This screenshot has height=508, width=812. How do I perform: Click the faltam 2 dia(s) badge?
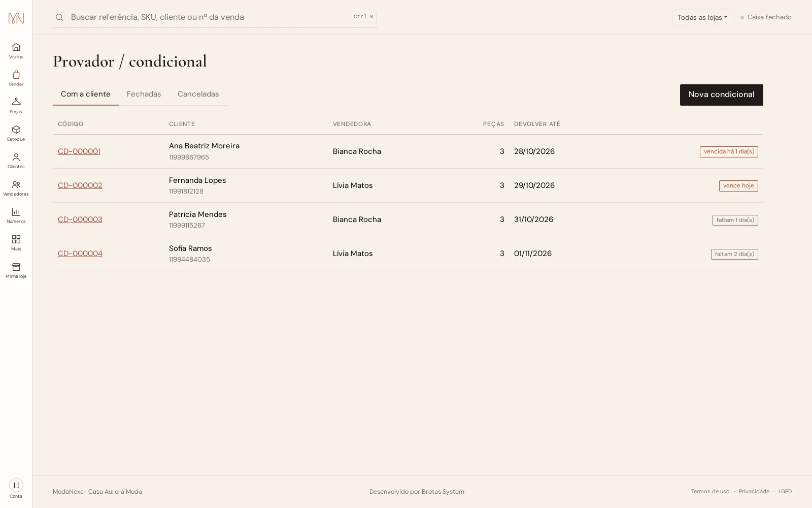pos(734,254)
